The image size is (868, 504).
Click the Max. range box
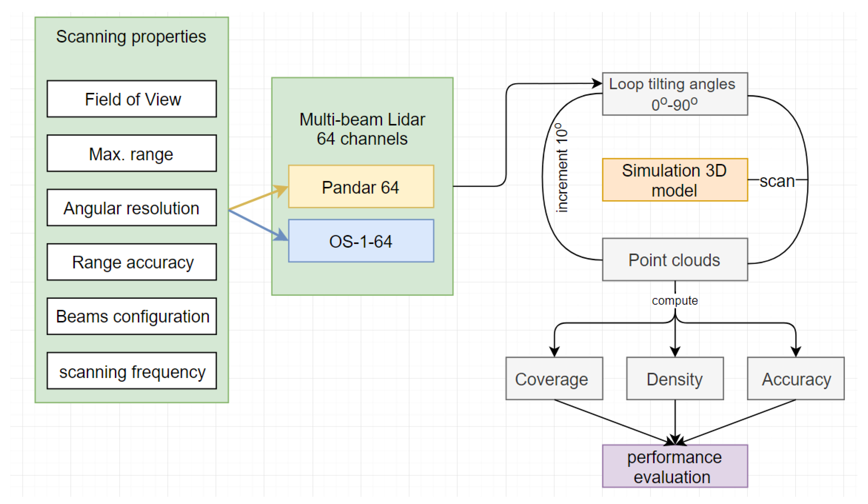[x=131, y=153]
